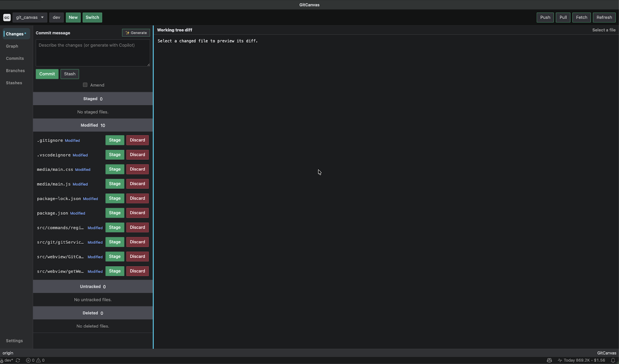Viewport: 619px width, 364px height.
Task: Click the Fetch button
Action: pyautogui.click(x=581, y=17)
